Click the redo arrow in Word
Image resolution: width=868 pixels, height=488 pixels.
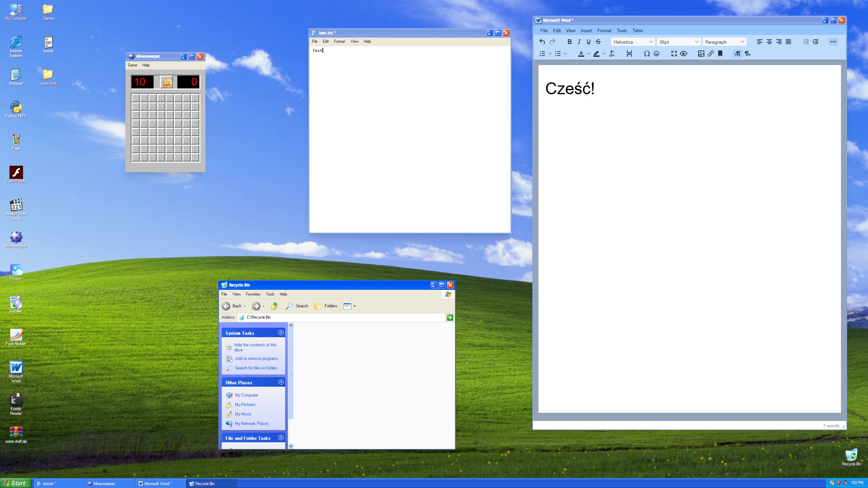[x=552, y=42]
